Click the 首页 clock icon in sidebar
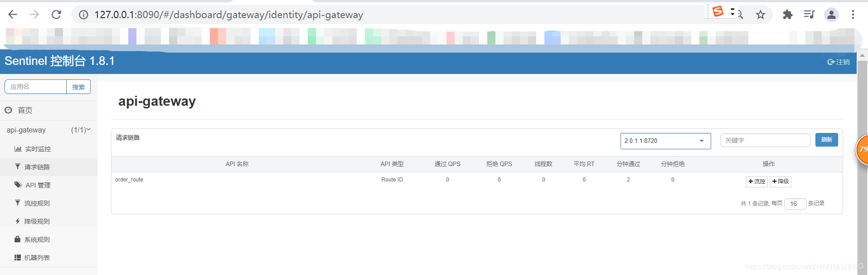 [8, 110]
